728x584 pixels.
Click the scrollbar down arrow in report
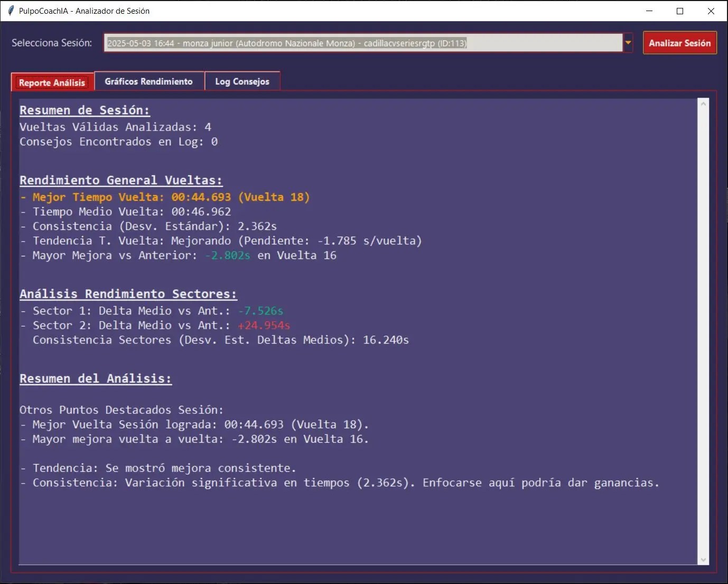coord(703,559)
